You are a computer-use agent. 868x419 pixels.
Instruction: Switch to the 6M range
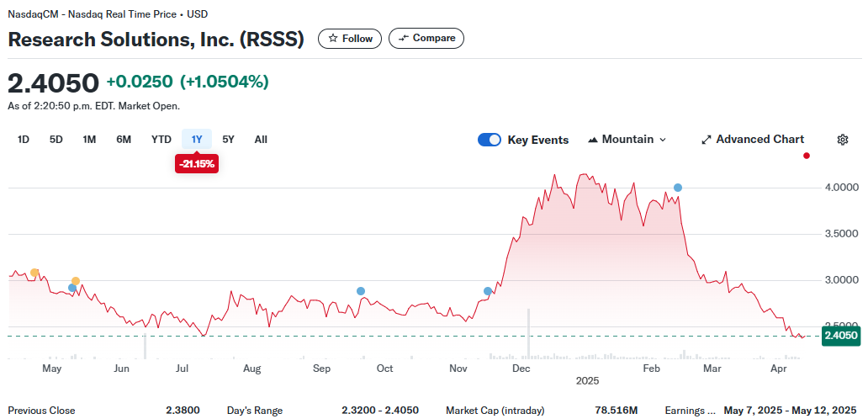point(124,140)
